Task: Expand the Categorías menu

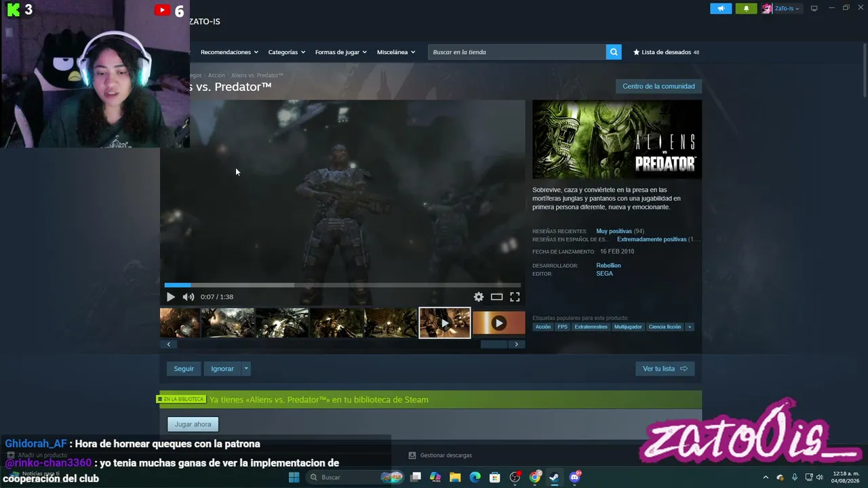Action: click(286, 52)
